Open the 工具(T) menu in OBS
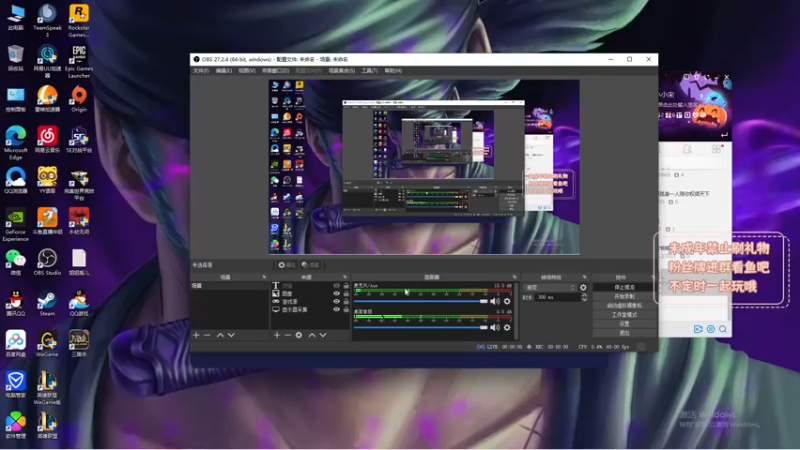The height and width of the screenshot is (450, 800). coord(369,71)
